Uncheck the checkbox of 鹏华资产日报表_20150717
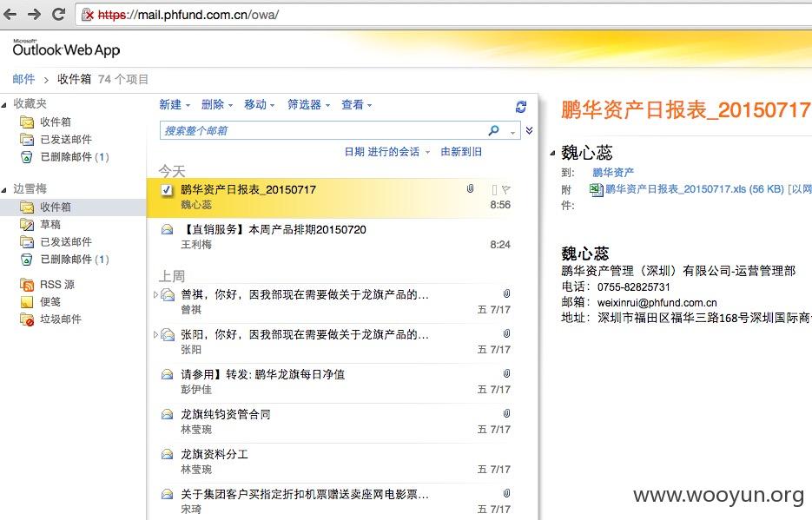812x520 pixels. pyautogui.click(x=166, y=190)
